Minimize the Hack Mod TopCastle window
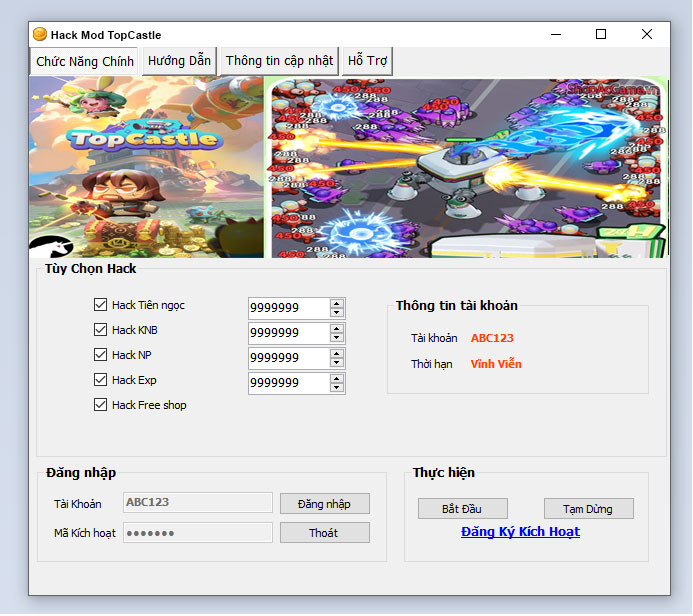Viewport: 693px width, 616px height. tap(556, 34)
